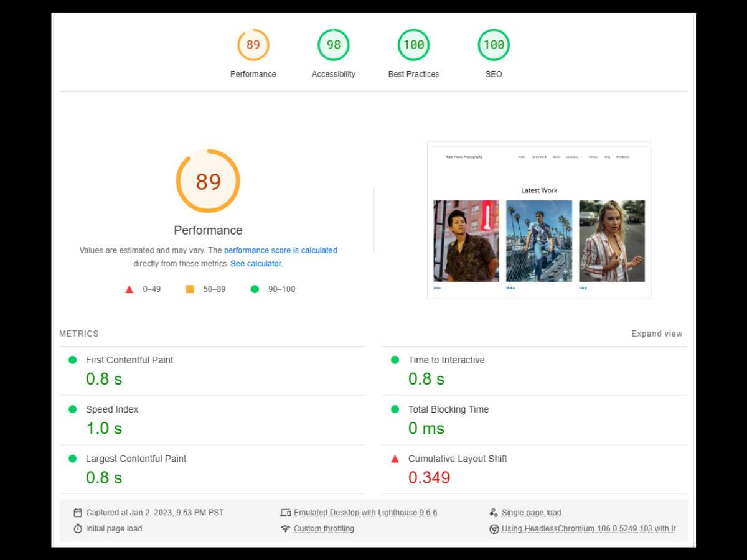
Task: Click the Single page load link
Action: click(x=531, y=513)
